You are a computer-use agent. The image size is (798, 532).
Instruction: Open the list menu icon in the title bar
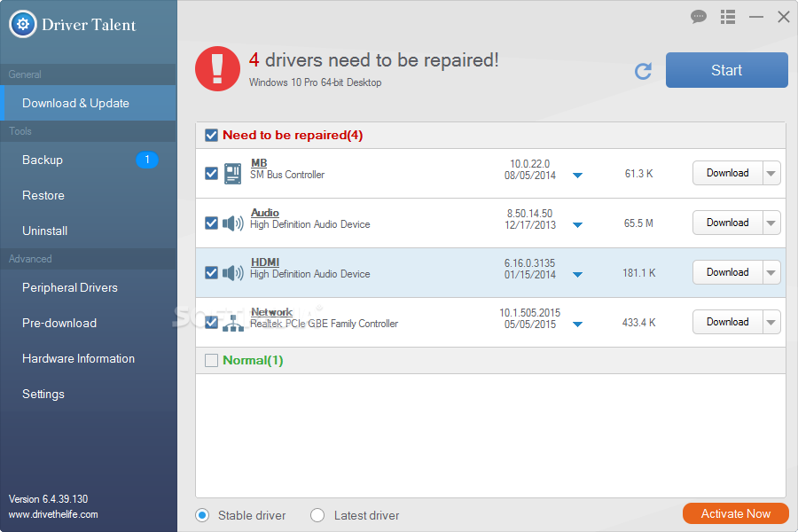pos(728,17)
